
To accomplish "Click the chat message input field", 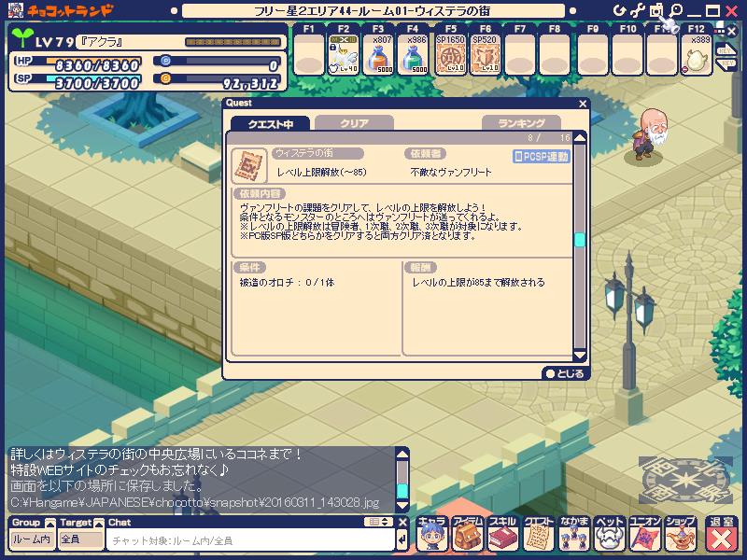I will 250,540.
